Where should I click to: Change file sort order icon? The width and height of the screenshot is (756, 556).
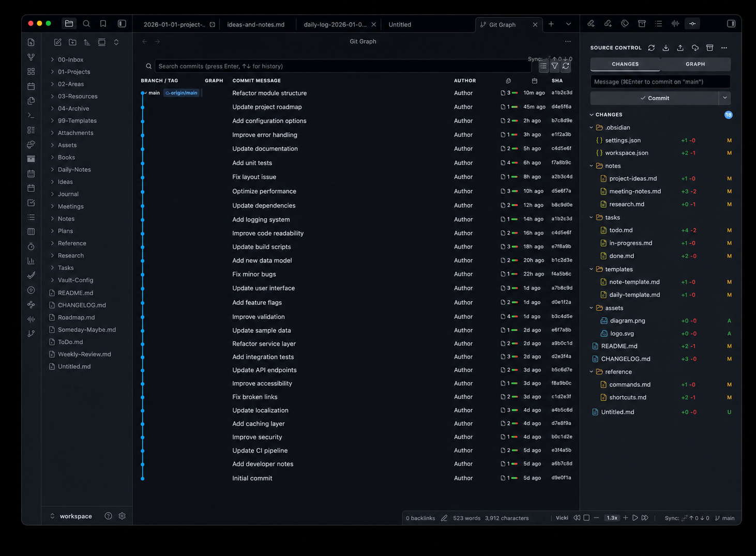click(x=87, y=42)
